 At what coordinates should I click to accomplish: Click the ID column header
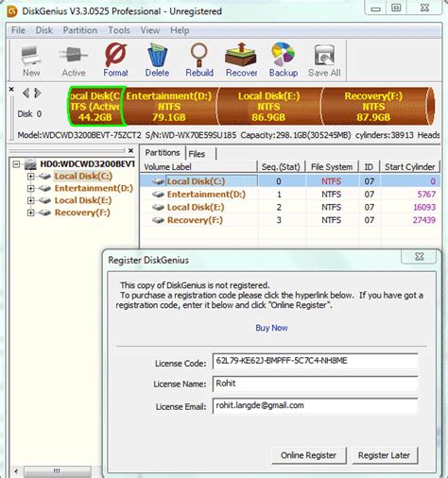369,167
